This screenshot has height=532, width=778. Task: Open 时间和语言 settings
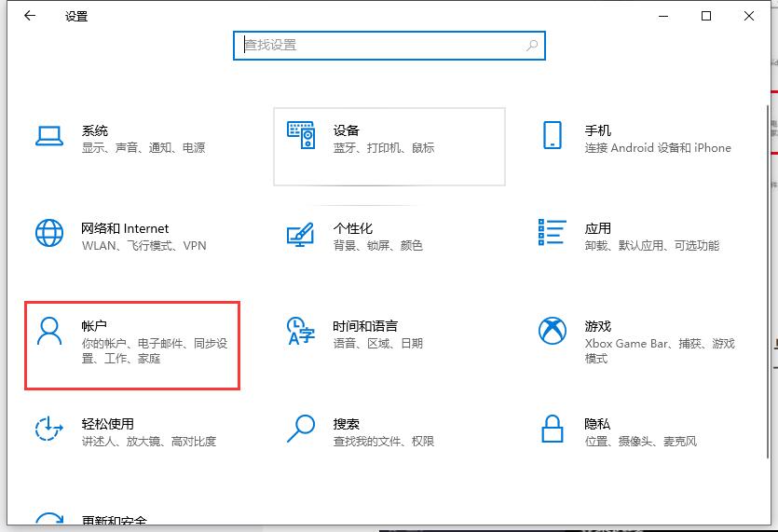point(365,326)
